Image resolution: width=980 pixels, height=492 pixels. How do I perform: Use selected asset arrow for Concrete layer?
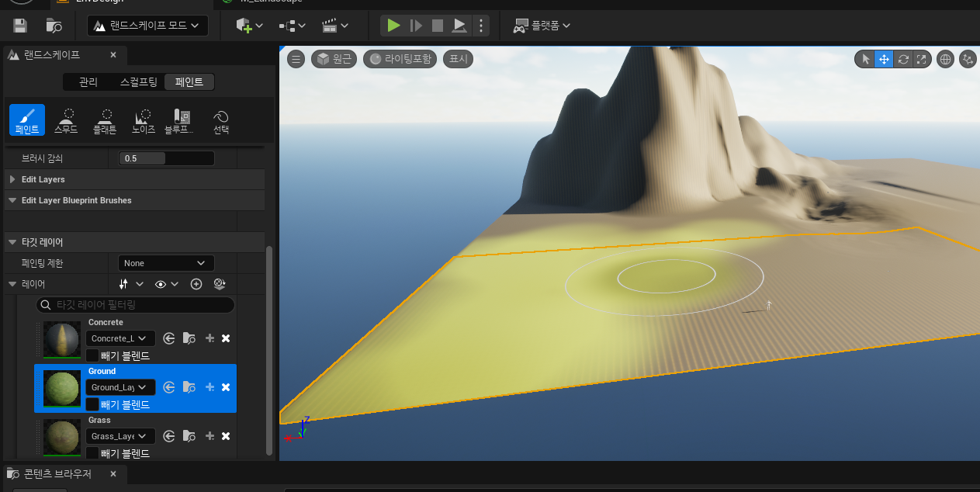coord(169,338)
